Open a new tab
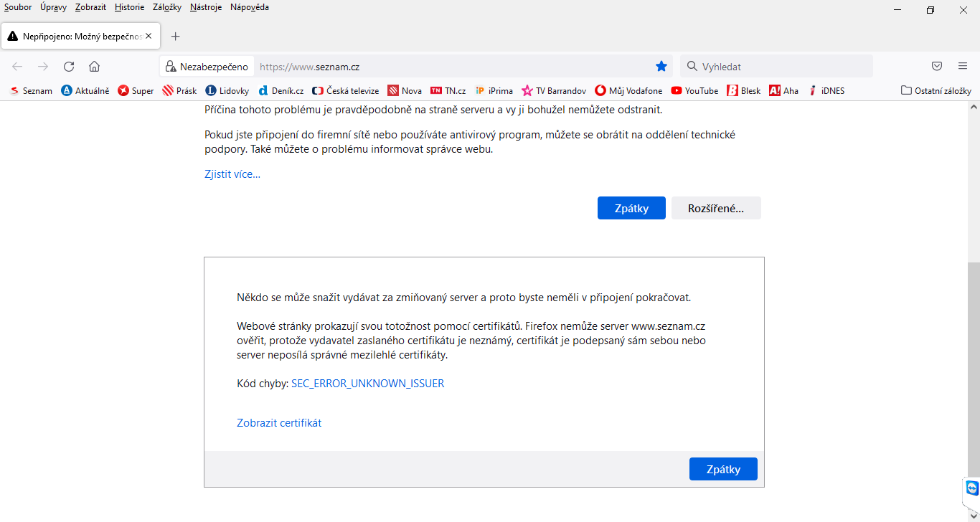Screen dimensions: 980x522 (176, 36)
